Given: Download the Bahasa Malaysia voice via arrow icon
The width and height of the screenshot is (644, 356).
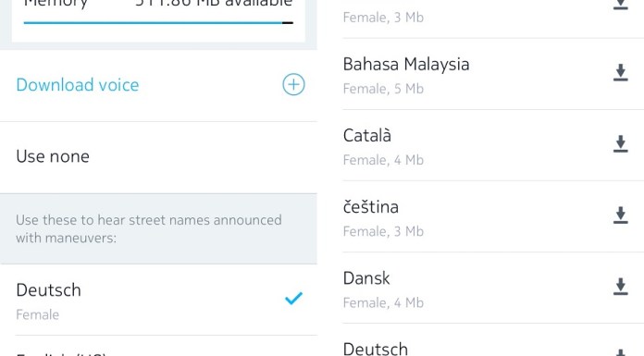Looking at the screenshot, I should click(x=621, y=72).
